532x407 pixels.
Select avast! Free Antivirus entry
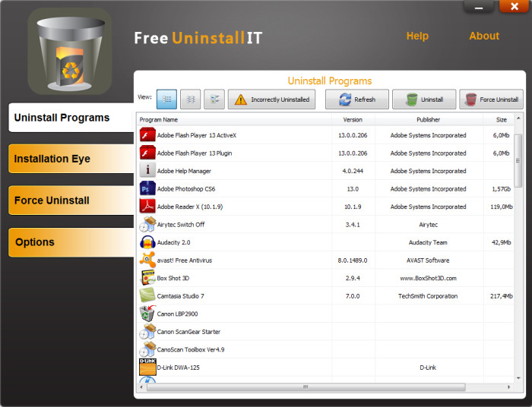tap(325, 260)
